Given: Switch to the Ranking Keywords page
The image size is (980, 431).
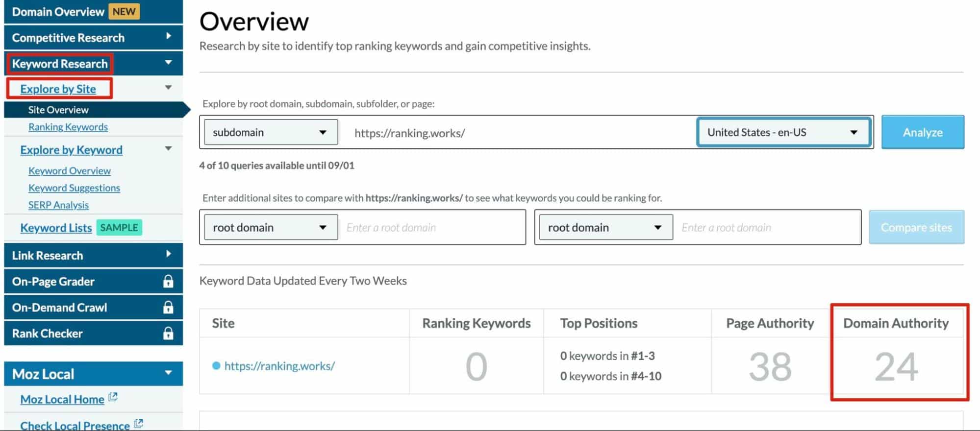Looking at the screenshot, I should tap(68, 126).
